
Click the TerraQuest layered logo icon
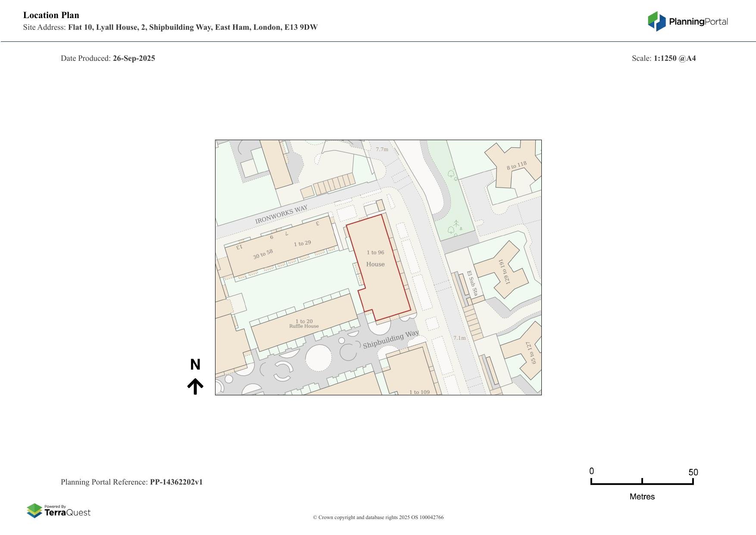click(34, 510)
